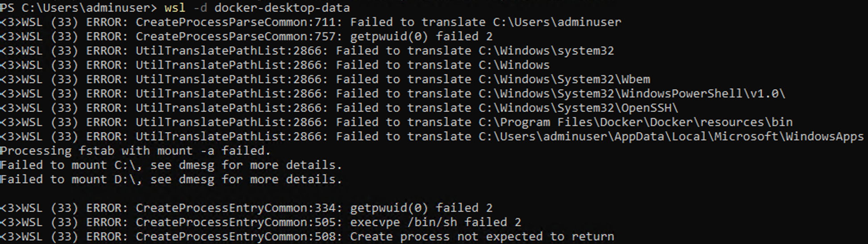Click the C:\Users\adminuser path on first error line
Viewport: 868px width, 244px height.
pos(557,22)
